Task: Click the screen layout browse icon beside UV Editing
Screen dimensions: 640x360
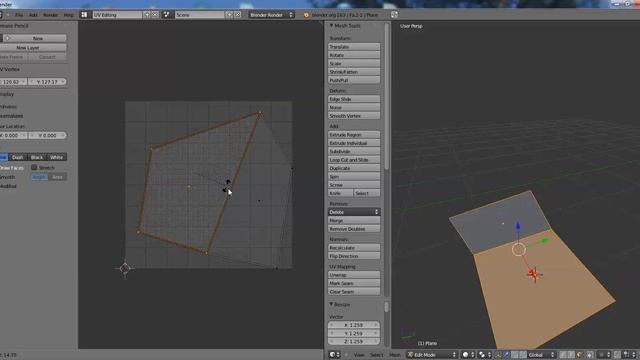Action: pos(84,15)
